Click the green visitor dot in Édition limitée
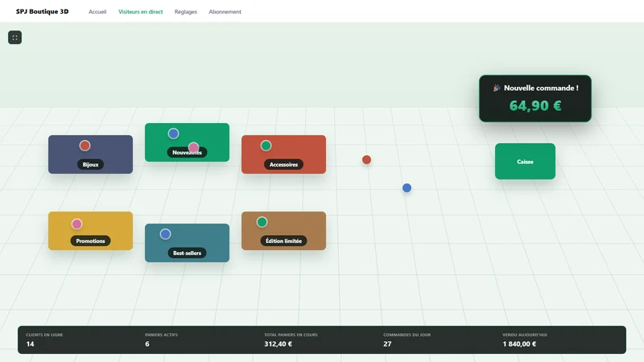This screenshot has height=362, width=644. pyautogui.click(x=262, y=222)
